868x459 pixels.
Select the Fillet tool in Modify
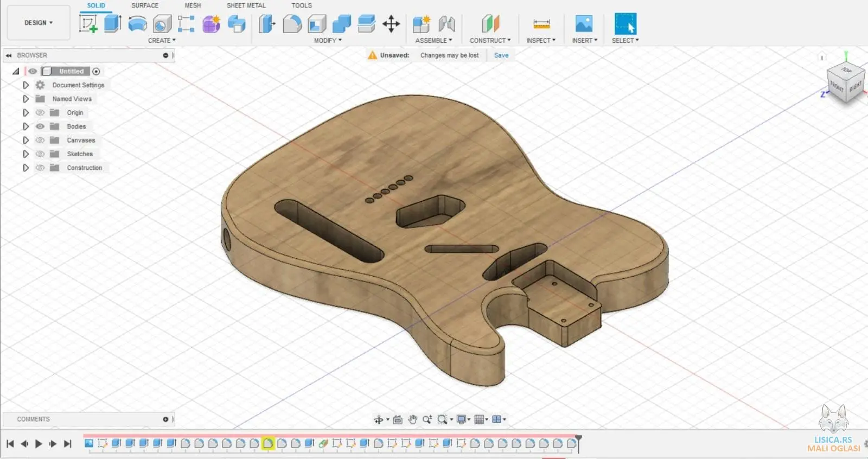(292, 24)
